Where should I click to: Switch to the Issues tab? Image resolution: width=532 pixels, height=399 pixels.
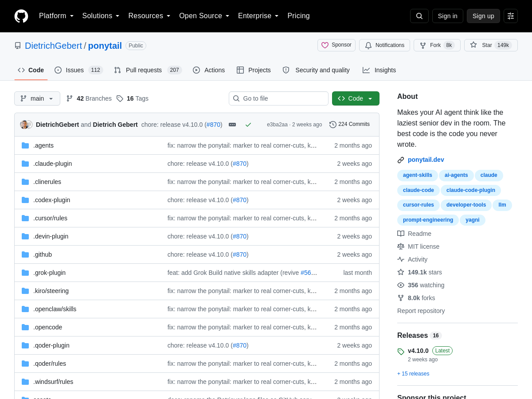tap(78, 70)
